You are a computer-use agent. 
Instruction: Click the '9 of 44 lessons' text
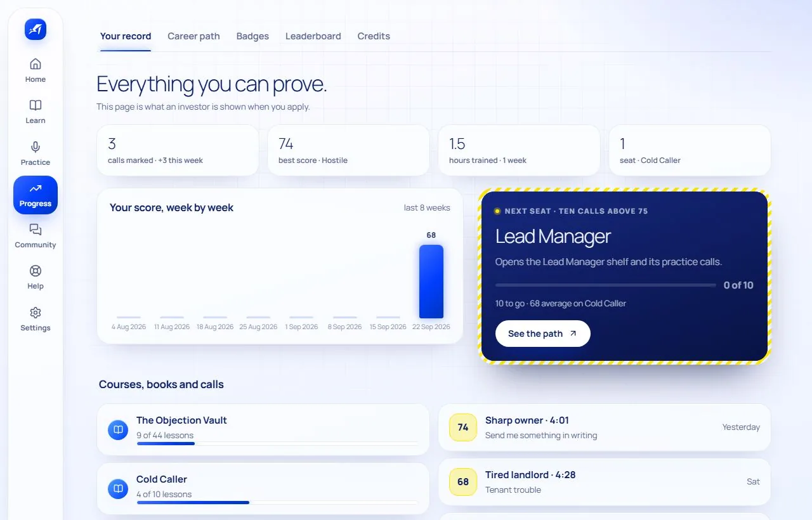165,435
